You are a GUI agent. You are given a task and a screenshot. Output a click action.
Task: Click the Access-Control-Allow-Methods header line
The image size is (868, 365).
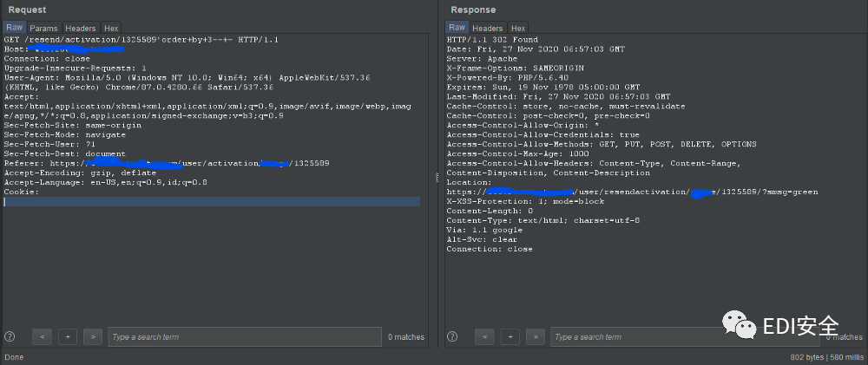(x=602, y=144)
